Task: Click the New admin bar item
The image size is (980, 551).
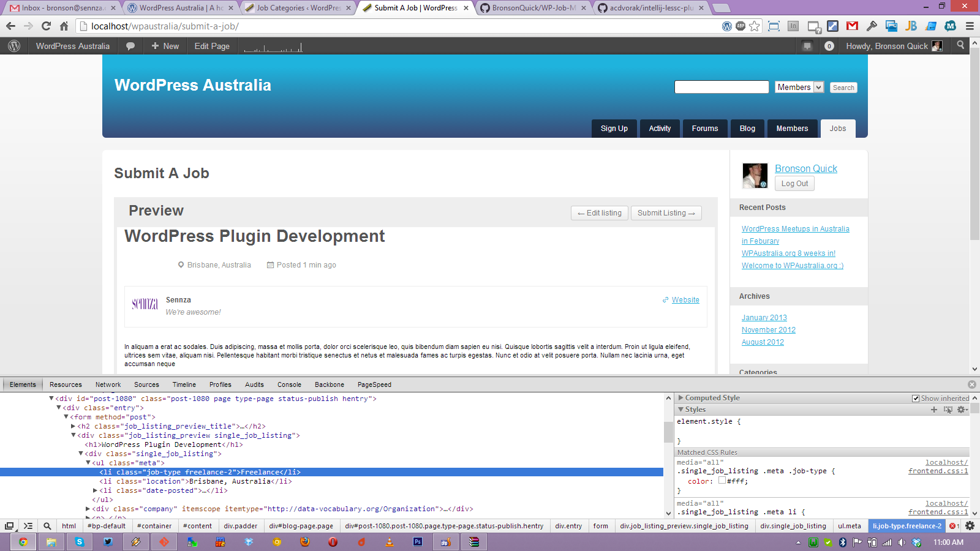Action: [165, 46]
